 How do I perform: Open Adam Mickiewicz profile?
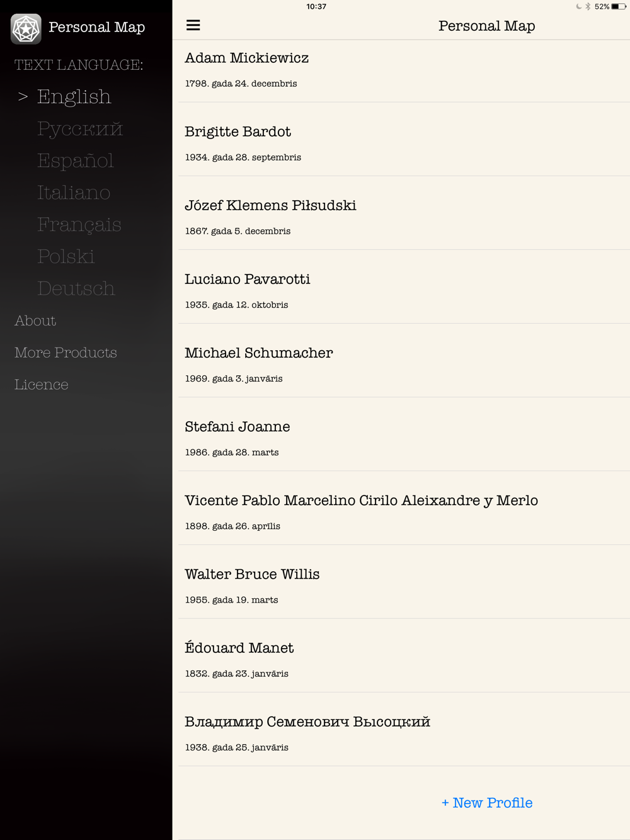[403, 70]
